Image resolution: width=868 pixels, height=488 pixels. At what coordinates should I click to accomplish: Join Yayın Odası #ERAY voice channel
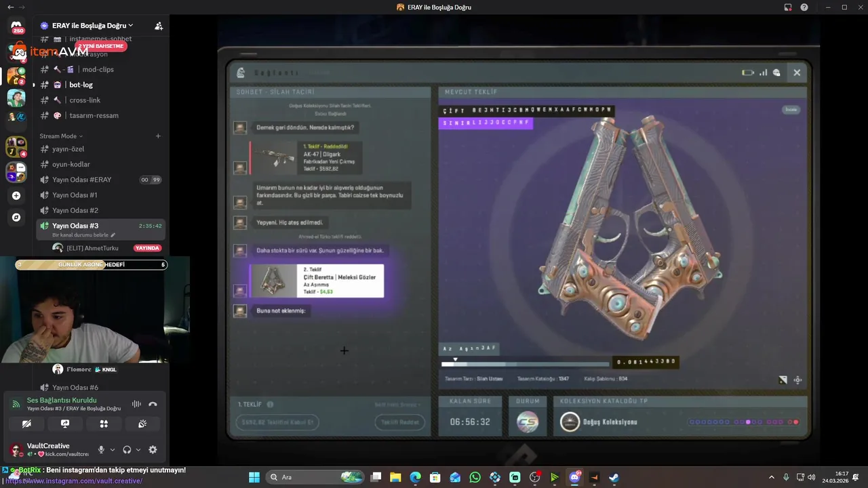point(99,180)
